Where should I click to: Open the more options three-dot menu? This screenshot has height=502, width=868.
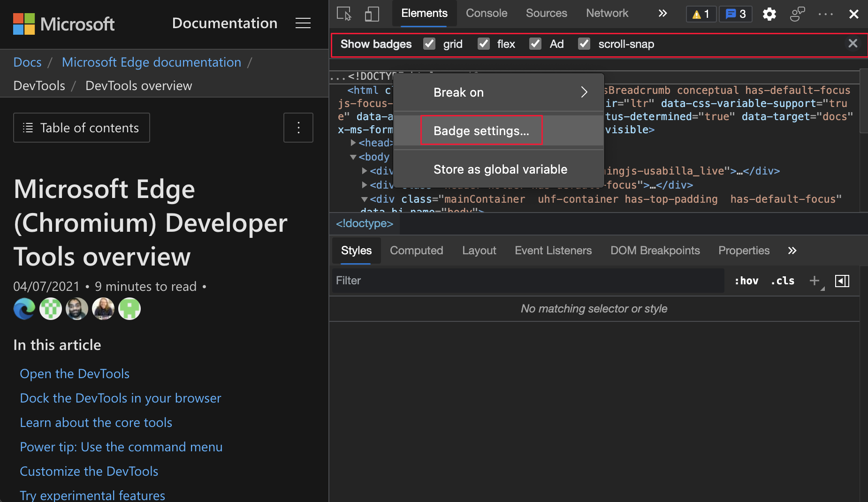(x=825, y=14)
